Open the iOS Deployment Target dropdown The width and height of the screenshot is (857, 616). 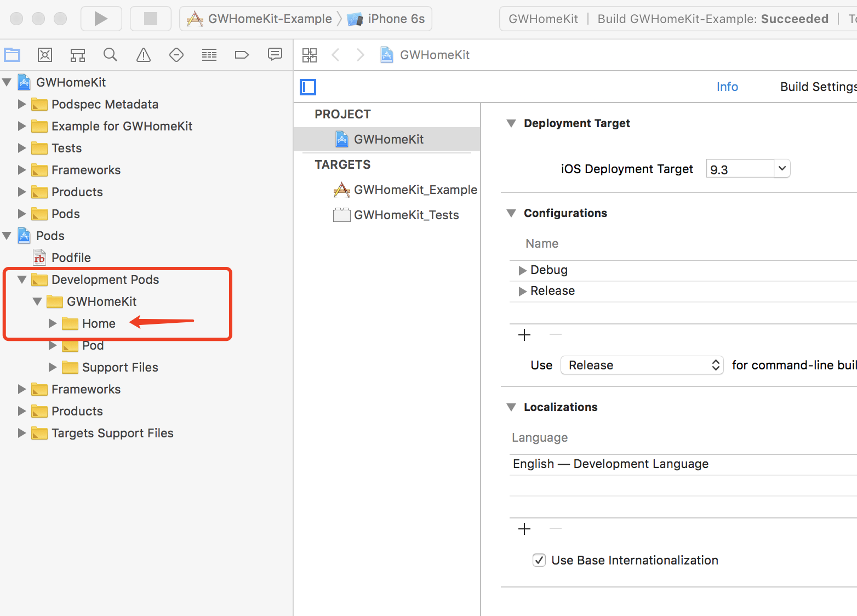click(782, 169)
